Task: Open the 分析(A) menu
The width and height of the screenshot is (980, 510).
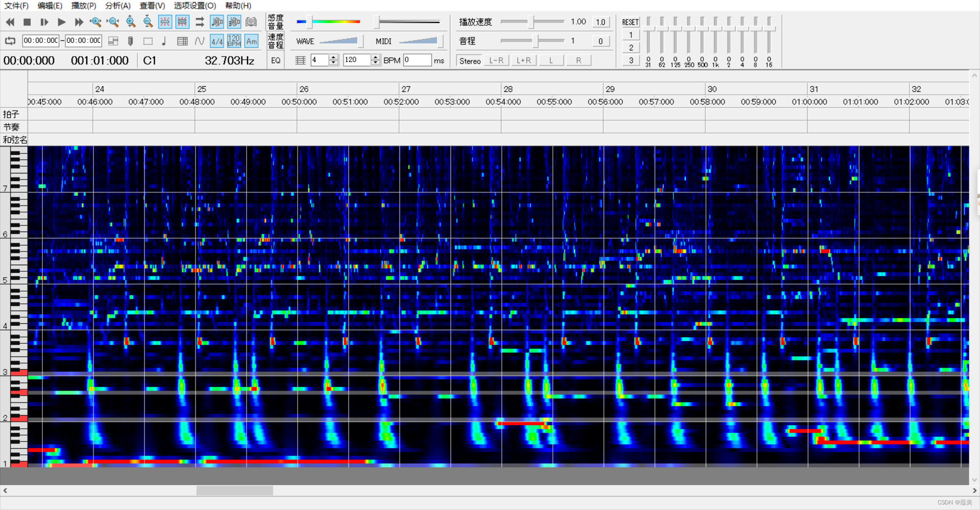Action: pyautogui.click(x=118, y=6)
